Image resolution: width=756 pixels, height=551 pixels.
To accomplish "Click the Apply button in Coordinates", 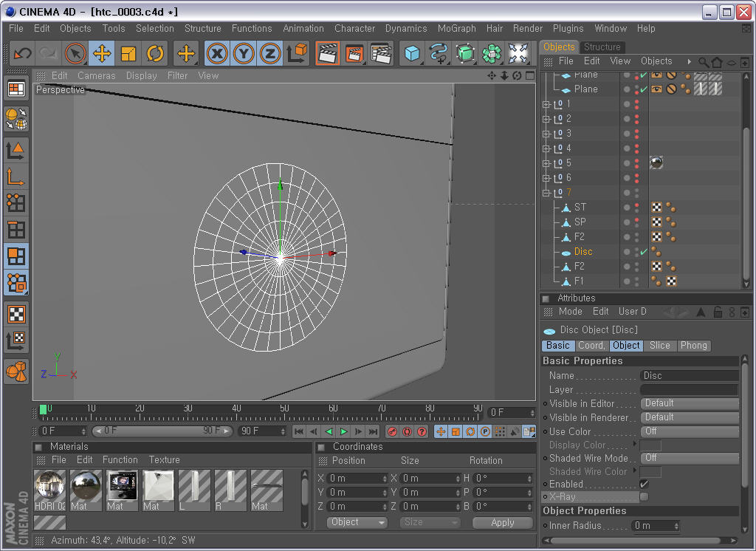I will [502, 522].
